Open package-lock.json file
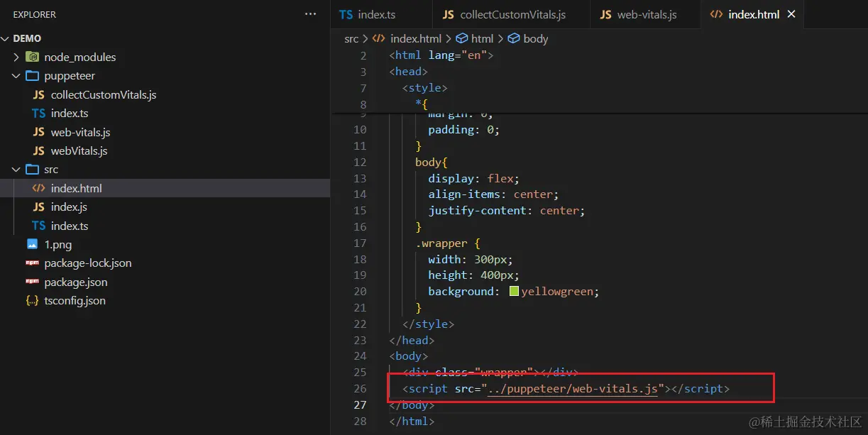 [88, 263]
